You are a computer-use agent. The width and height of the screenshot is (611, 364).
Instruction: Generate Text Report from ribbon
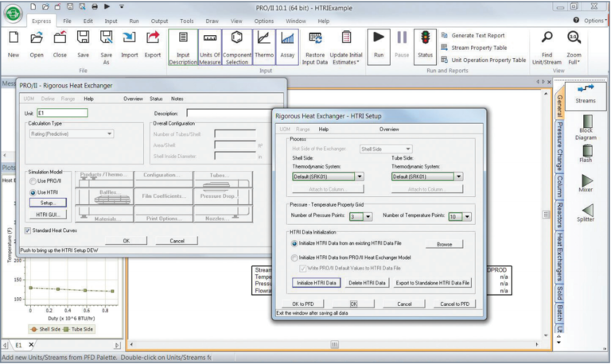coord(473,36)
